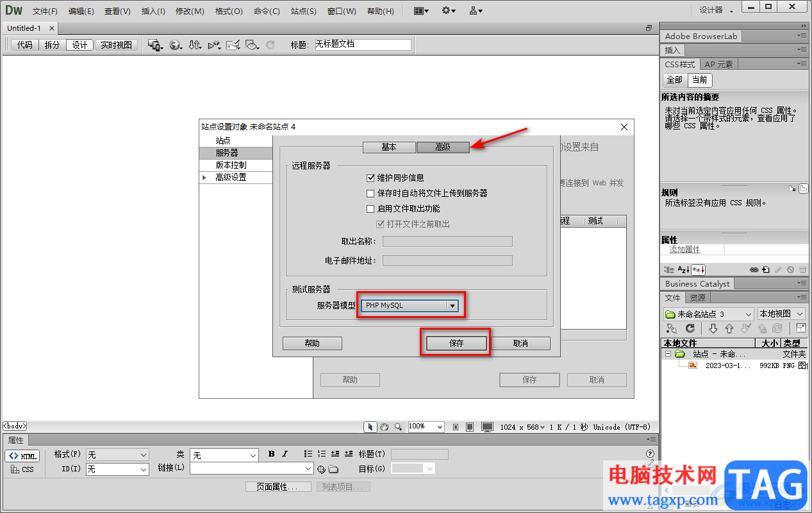Screen dimensions: 812x513
Task: Click the ordered list icon in properties
Action: (x=322, y=454)
